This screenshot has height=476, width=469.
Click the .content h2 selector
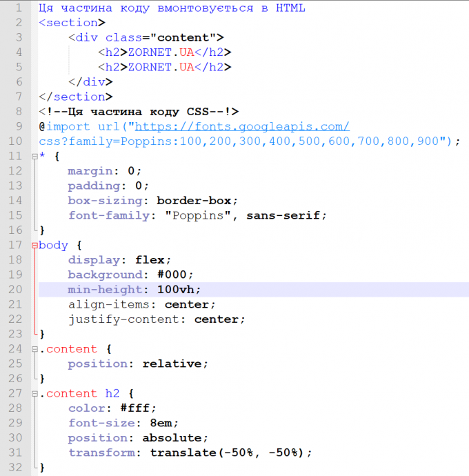[79, 394]
